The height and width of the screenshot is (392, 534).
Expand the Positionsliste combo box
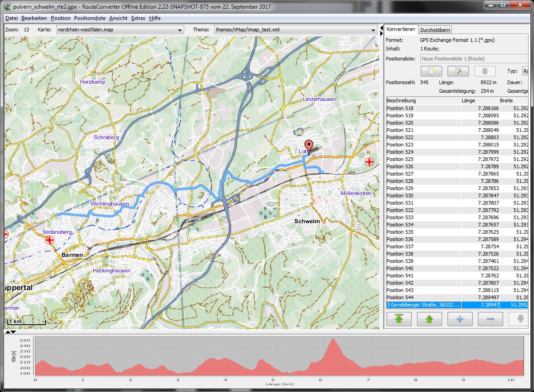473,59
